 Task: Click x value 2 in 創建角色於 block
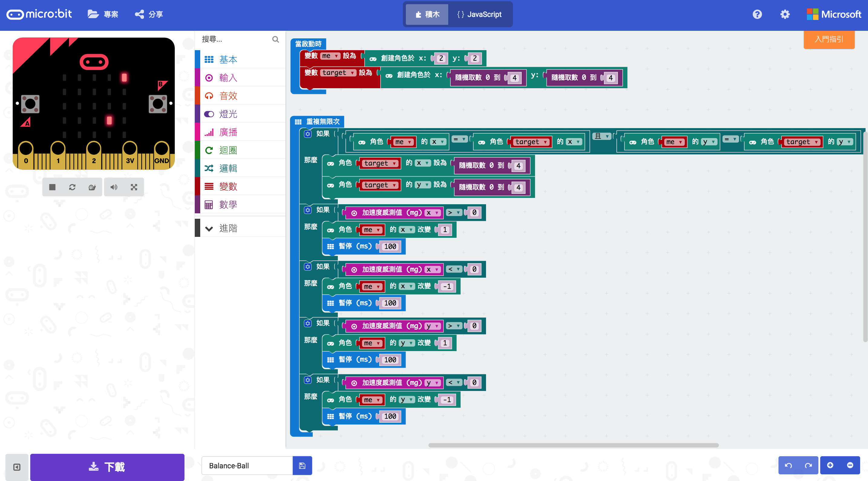[441, 58]
